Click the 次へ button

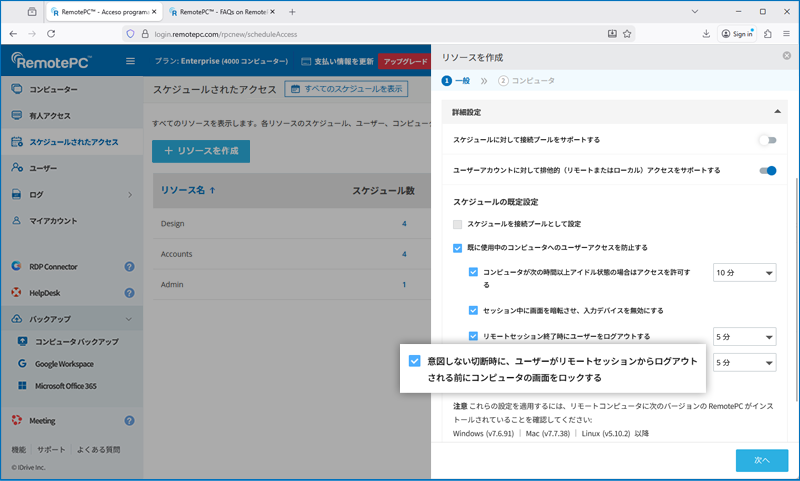tap(762, 460)
